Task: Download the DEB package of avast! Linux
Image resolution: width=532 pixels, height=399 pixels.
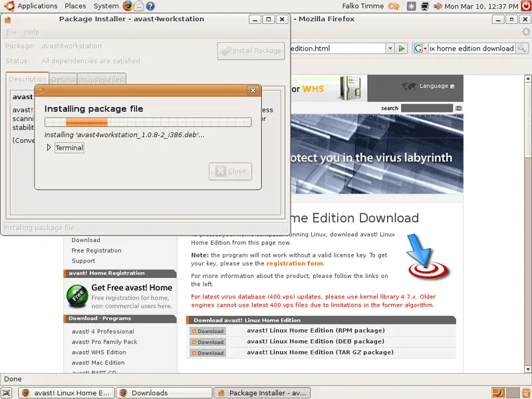Action: 207,342
